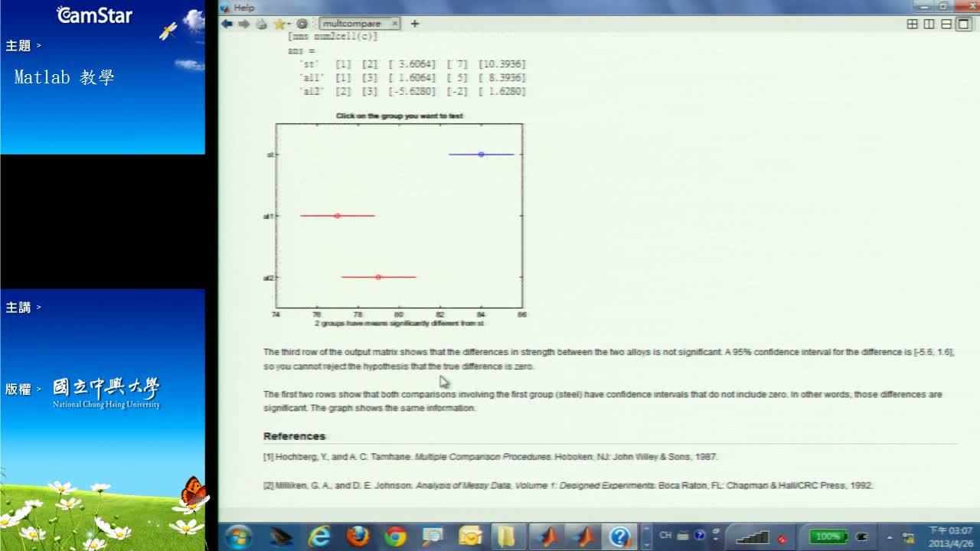Click the Back arrow in Help toolbar

click(227, 24)
